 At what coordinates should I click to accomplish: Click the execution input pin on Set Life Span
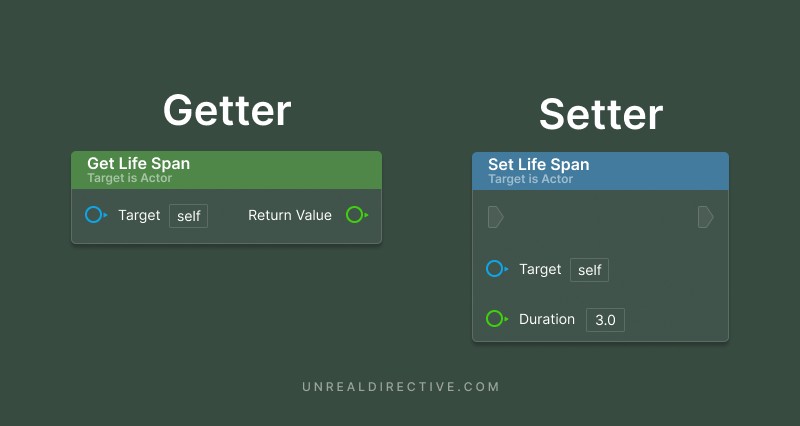pyautogui.click(x=496, y=217)
